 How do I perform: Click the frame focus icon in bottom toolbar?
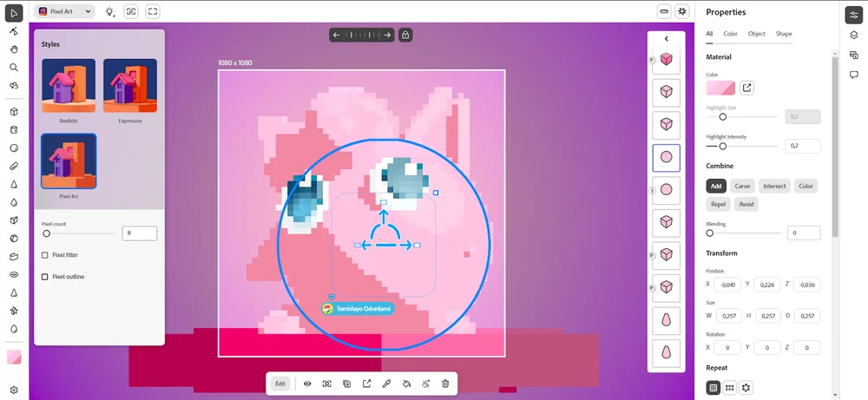click(x=326, y=384)
